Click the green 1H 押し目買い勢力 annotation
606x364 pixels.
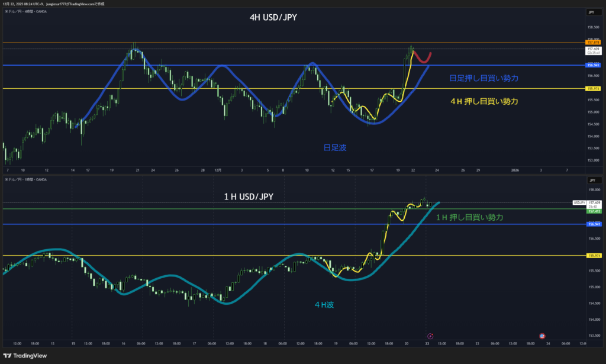tap(469, 218)
